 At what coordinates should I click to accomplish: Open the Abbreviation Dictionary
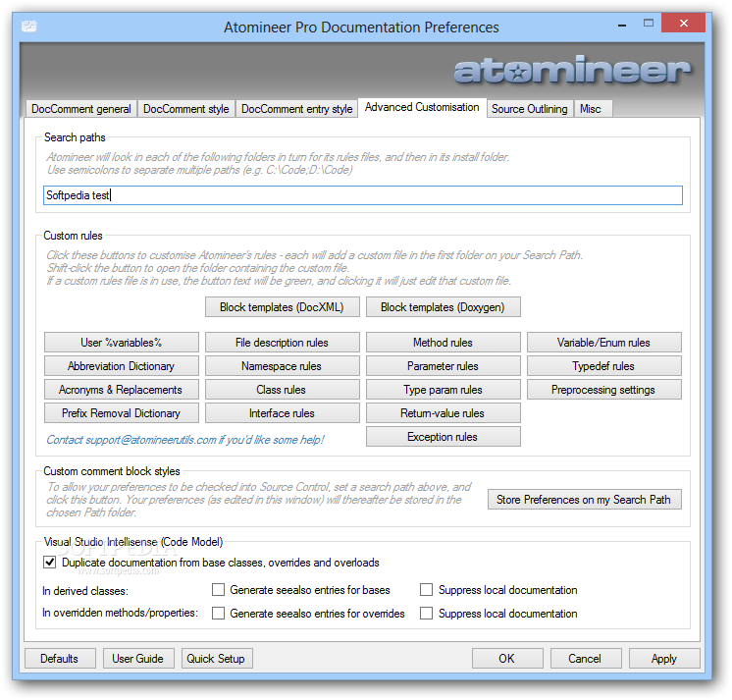(122, 366)
